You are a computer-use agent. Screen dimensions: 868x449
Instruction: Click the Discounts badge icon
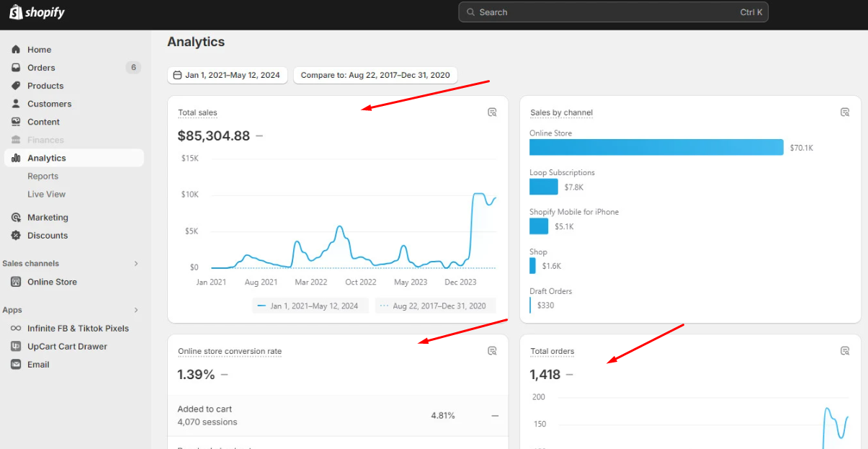(16, 236)
